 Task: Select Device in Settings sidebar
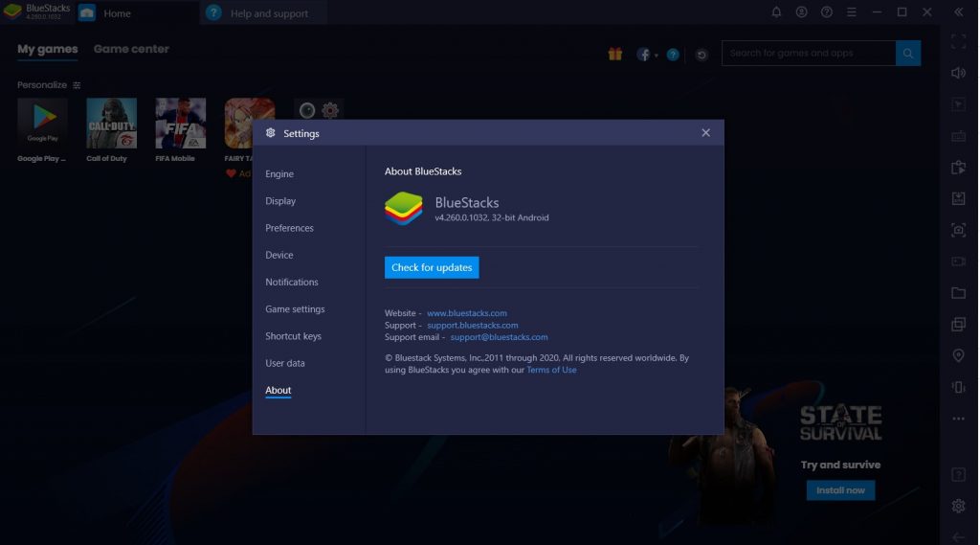tap(278, 255)
